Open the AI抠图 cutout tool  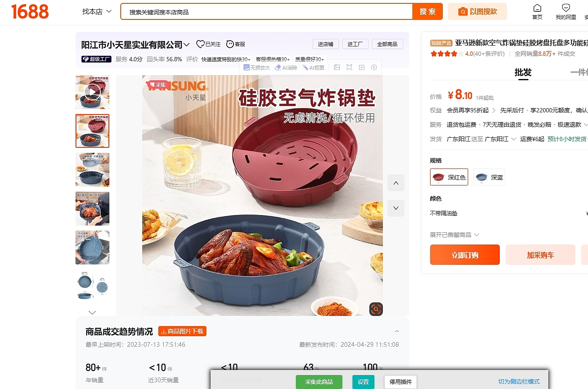313,68
